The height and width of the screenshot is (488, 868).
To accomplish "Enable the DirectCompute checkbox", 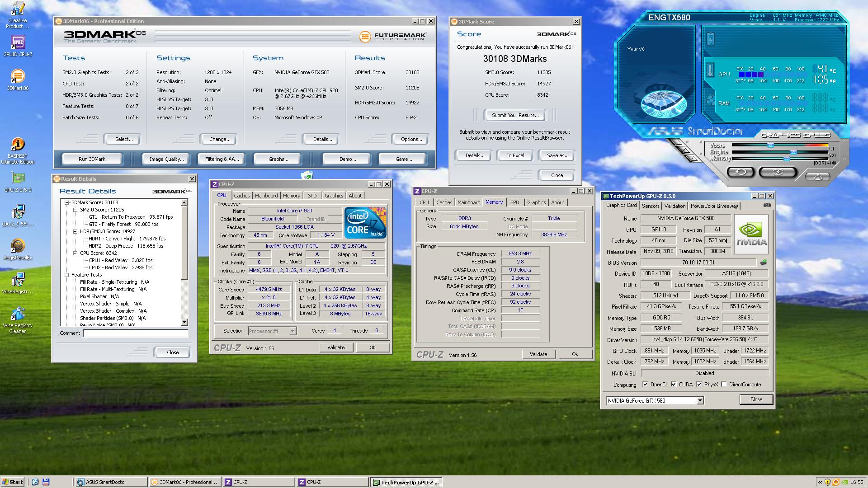I will point(724,385).
